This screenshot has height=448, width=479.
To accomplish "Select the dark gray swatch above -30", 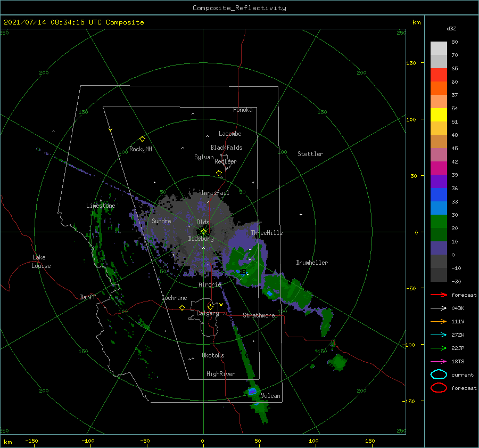I will [439, 274].
